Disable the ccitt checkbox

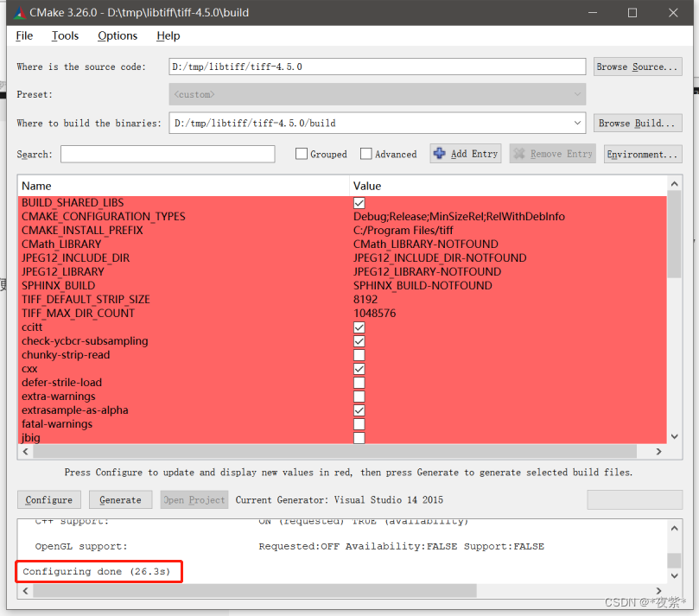(359, 327)
